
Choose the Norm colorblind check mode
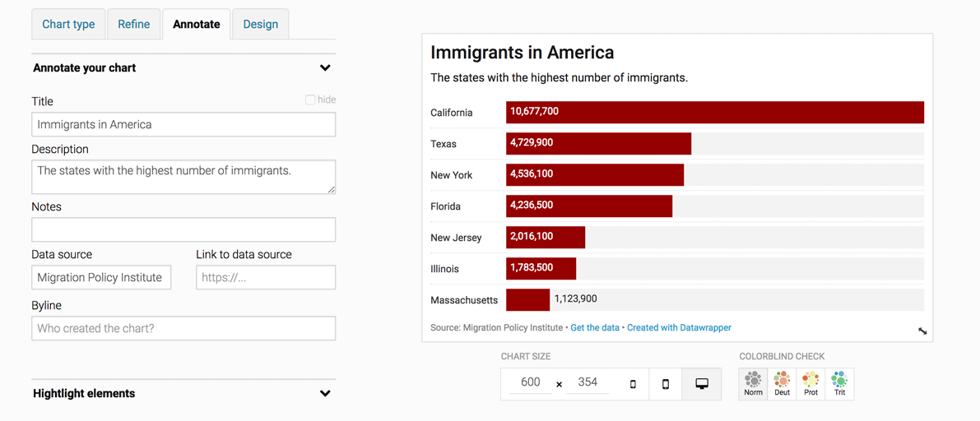[x=753, y=384]
